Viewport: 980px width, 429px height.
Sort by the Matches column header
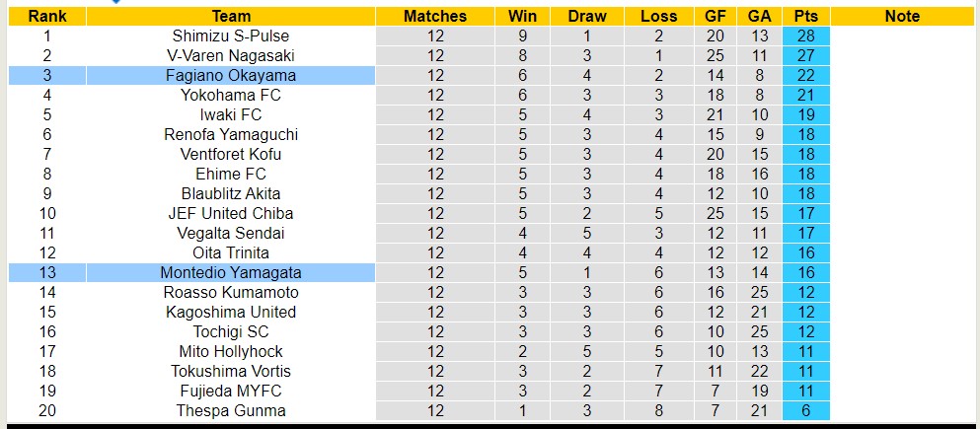click(x=435, y=16)
